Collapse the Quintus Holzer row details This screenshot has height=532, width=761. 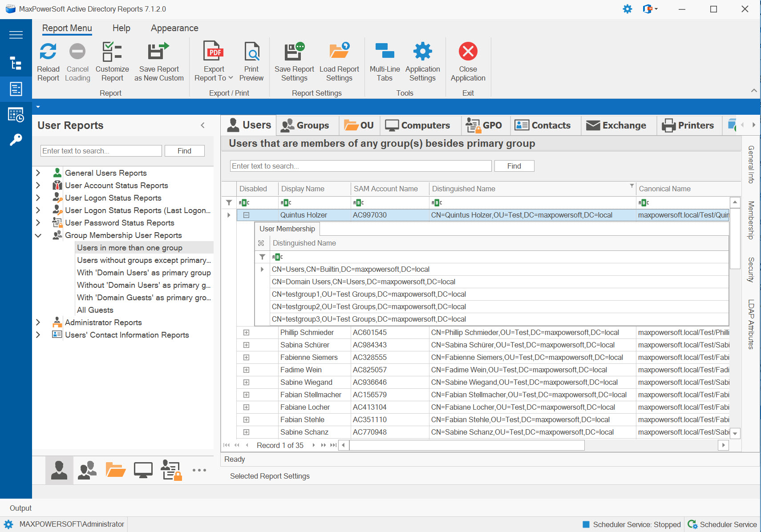tap(246, 215)
